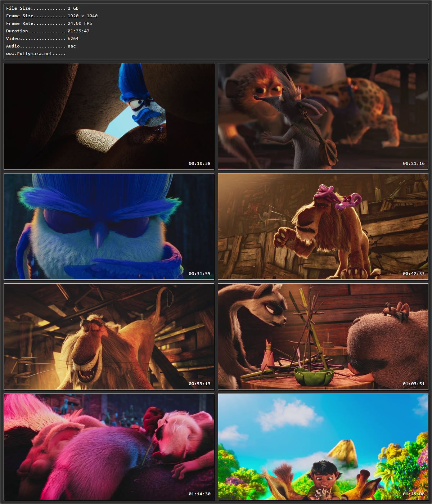Select the File Size value 2 GB
This screenshot has height=504, width=432.
[x=73, y=8]
